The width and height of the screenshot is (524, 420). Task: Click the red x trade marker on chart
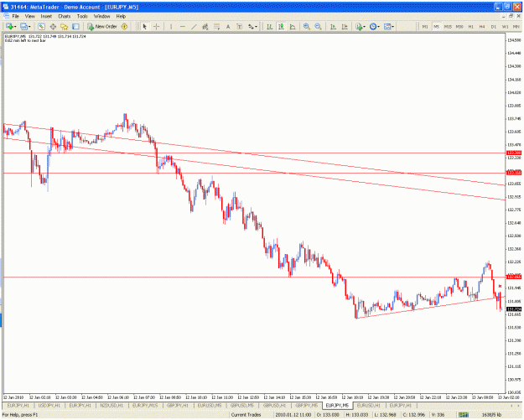click(500, 286)
